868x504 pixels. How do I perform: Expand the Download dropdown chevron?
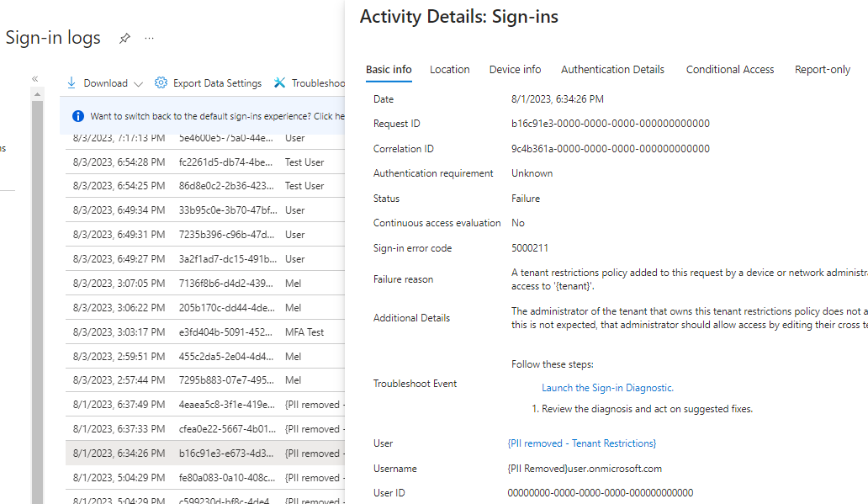tap(139, 83)
